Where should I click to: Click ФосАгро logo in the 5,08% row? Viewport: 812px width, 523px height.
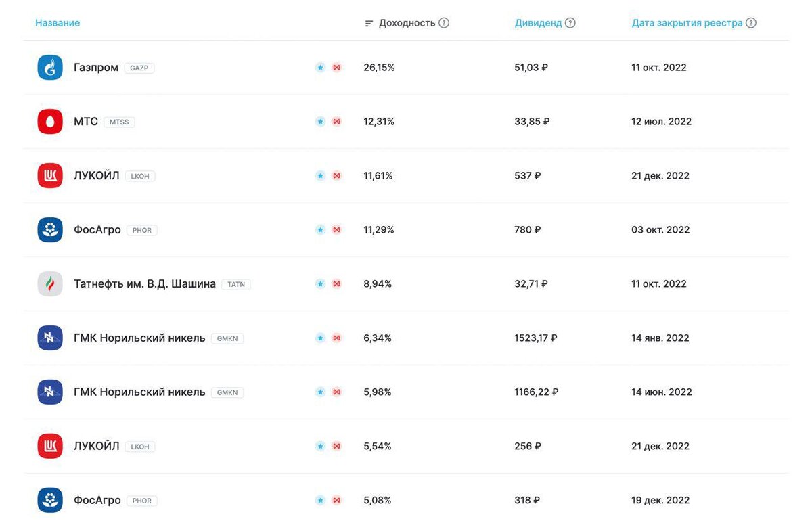50,501
